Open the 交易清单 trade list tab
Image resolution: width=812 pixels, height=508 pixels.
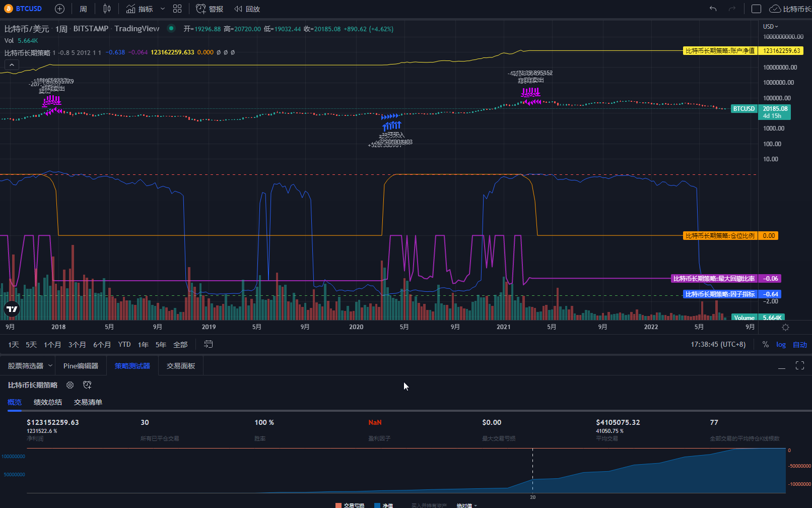[x=88, y=402]
